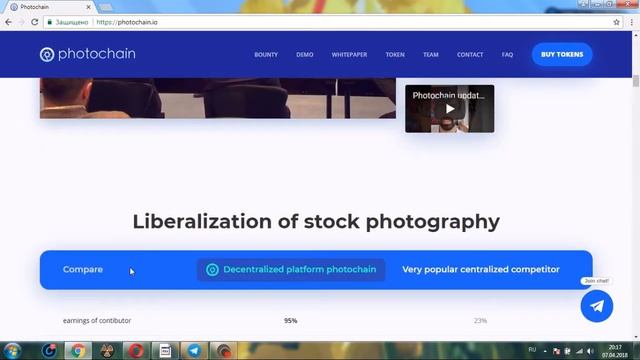Go to the TEAM section

coord(431,54)
